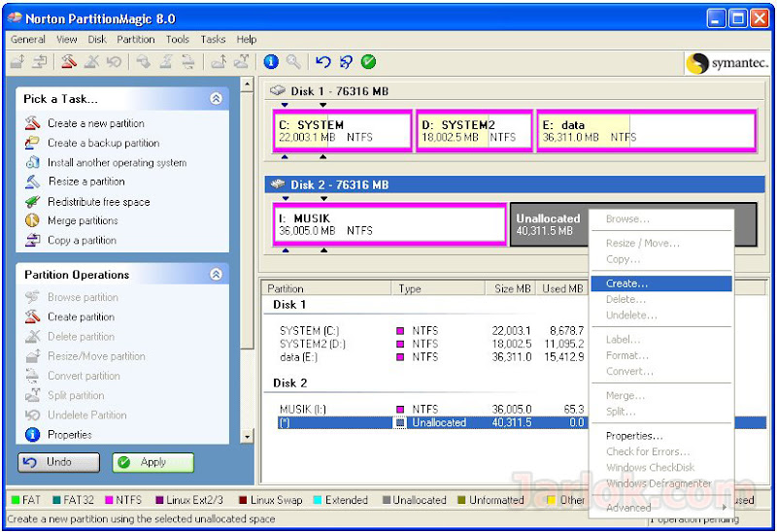
Task: Open the Tasks menu
Action: 213,39
